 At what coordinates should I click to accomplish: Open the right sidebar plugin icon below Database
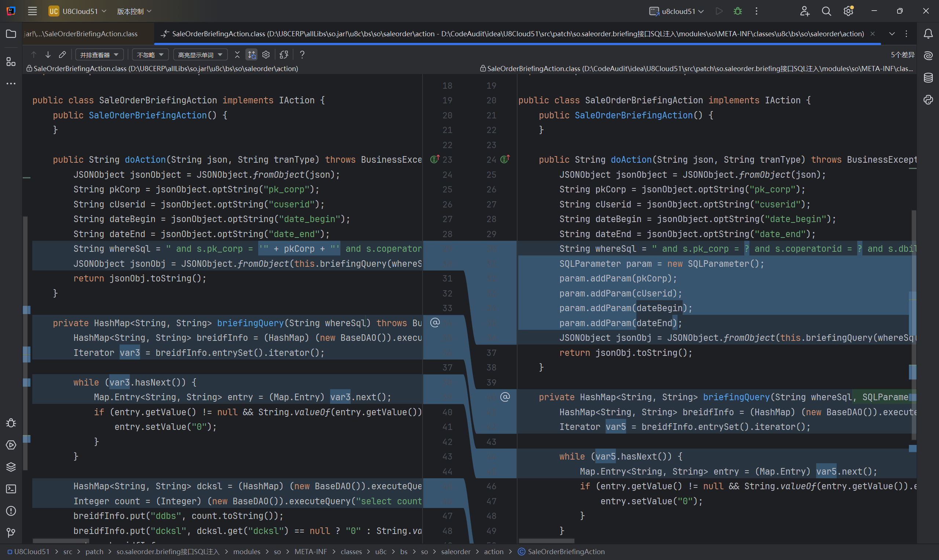(x=928, y=100)
